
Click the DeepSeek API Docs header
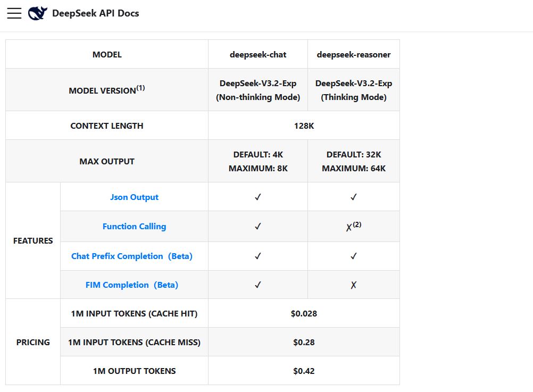pos(95,13)
